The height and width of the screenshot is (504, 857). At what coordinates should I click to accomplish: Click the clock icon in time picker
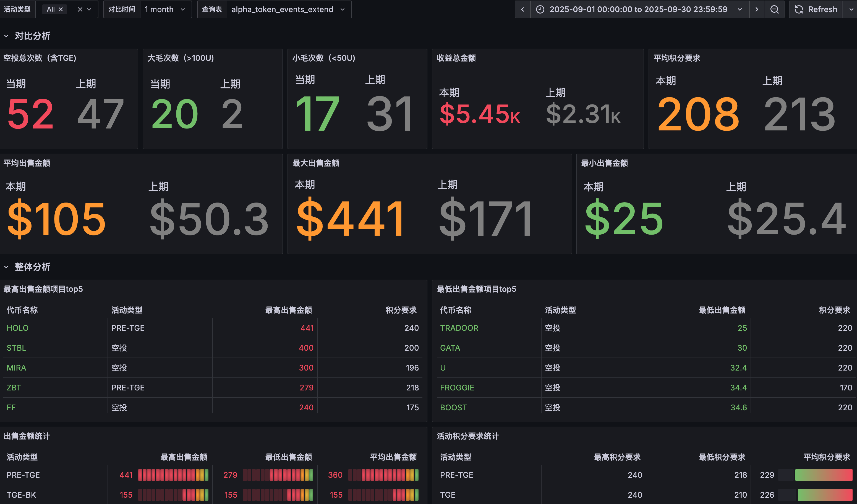point(540,9)
